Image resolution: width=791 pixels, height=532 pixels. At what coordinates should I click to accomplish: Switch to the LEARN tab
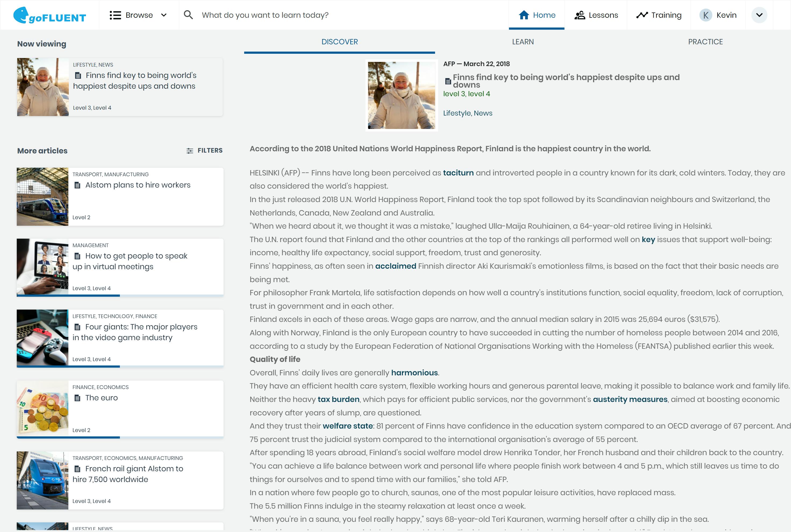[x=523, y=42]
